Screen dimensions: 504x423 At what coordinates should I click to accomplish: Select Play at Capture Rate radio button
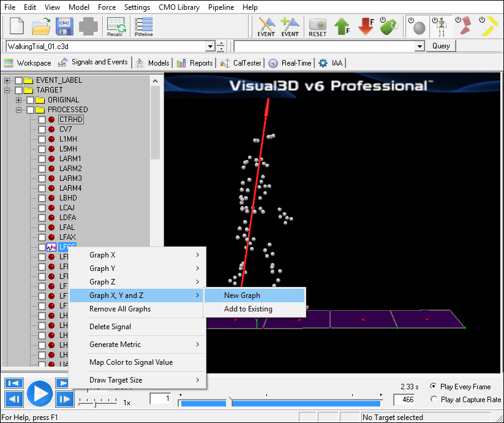tap(434, 399)
